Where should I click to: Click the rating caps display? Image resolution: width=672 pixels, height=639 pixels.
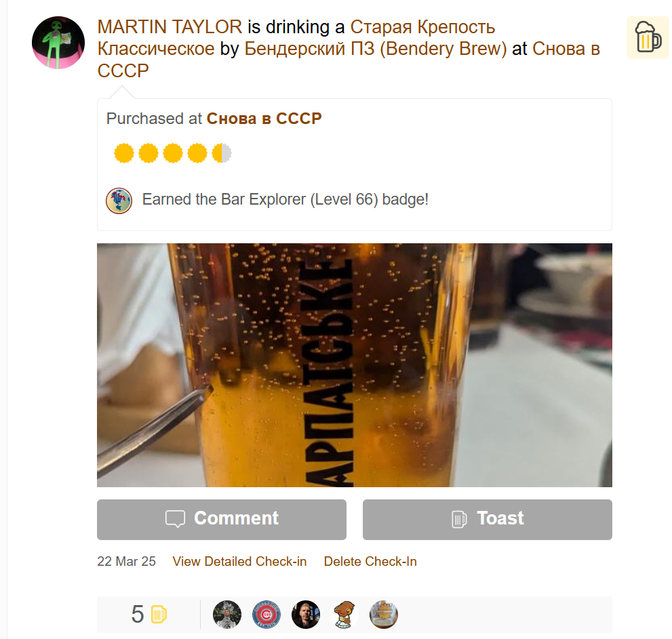173,153
